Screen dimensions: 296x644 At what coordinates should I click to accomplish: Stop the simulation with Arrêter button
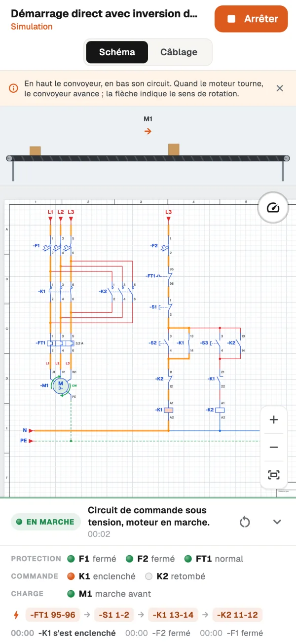coord(251,19)
